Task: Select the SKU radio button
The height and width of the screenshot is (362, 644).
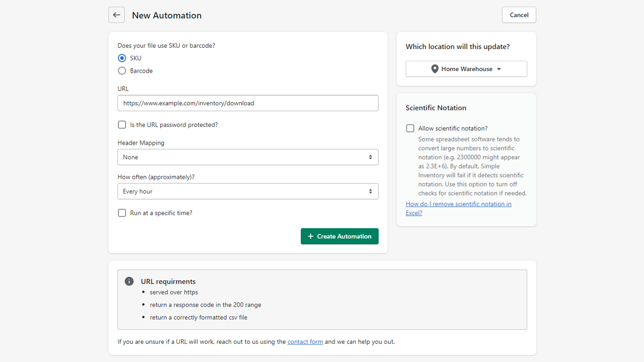Action: tap(122, 58)
